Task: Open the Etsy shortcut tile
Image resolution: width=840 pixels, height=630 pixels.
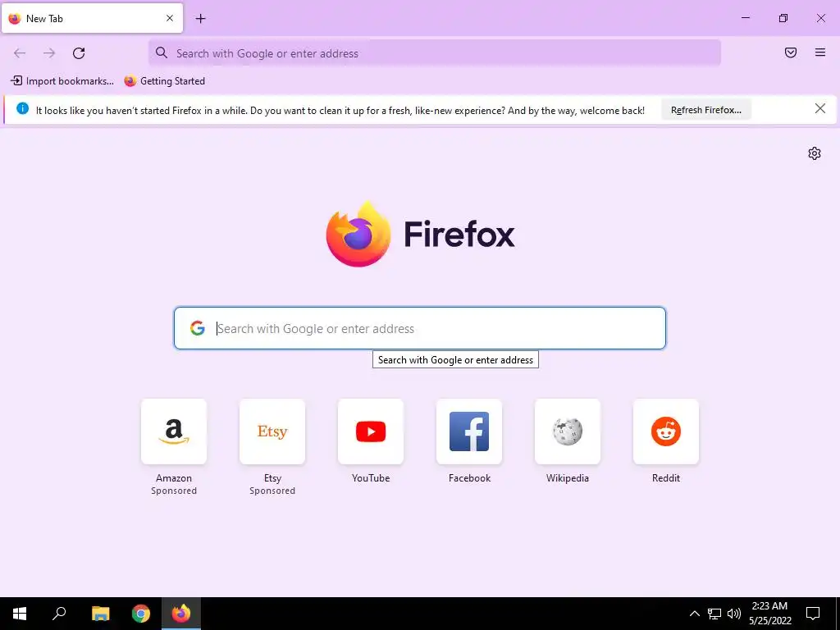Action: 272,431
